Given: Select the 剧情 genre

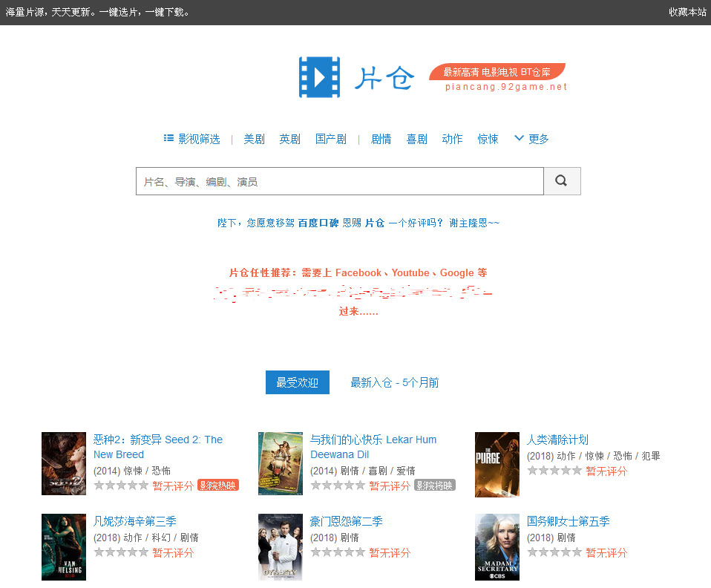Looking at the screenshot, I should (381, 139).
